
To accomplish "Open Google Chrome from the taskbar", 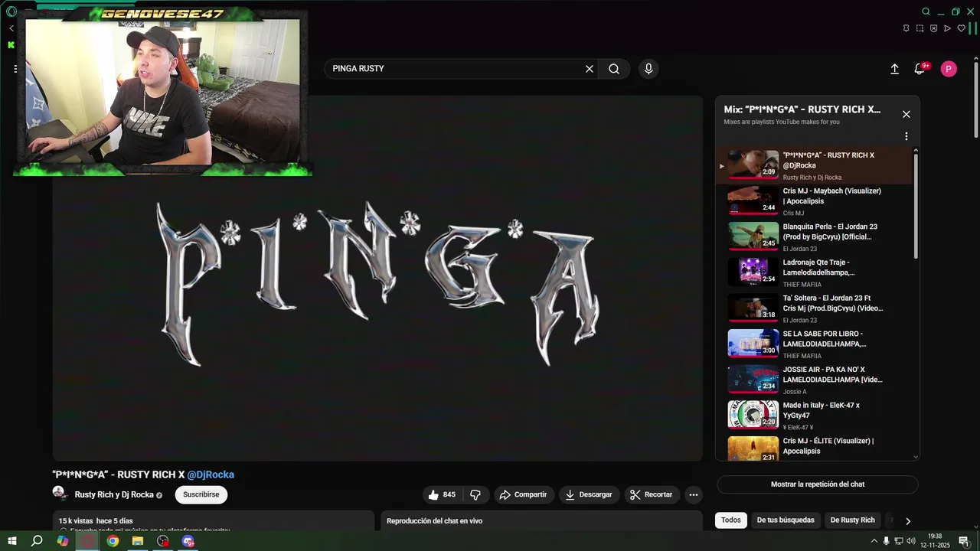I will (113, 541).
